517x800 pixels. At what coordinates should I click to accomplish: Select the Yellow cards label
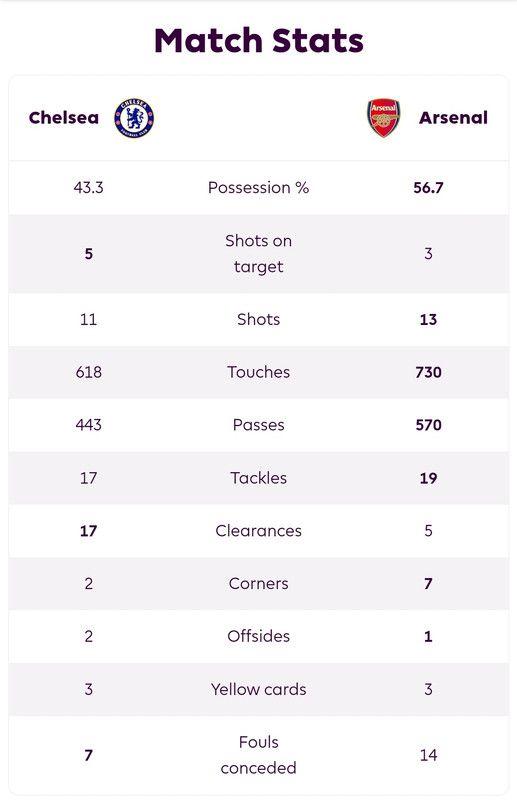[x=258, y=689]
